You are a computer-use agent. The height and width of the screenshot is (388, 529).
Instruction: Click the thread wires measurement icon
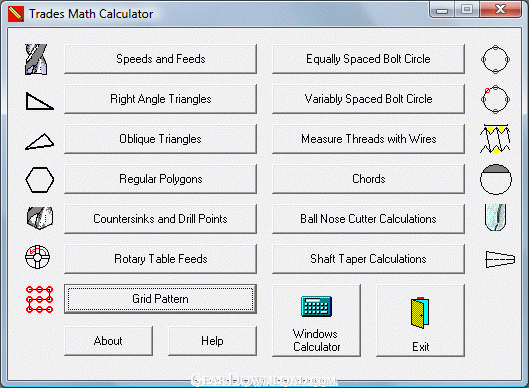(x=495, y=139)
